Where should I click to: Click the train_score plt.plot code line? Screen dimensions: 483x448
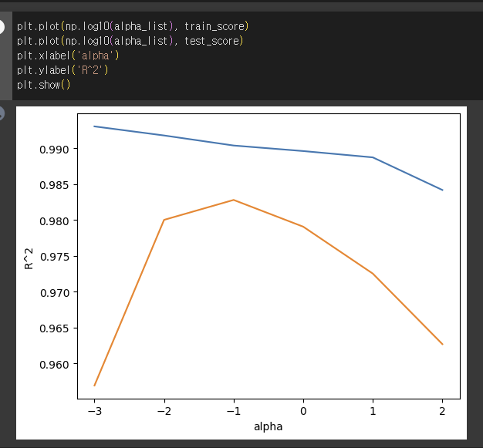[133, 26]
